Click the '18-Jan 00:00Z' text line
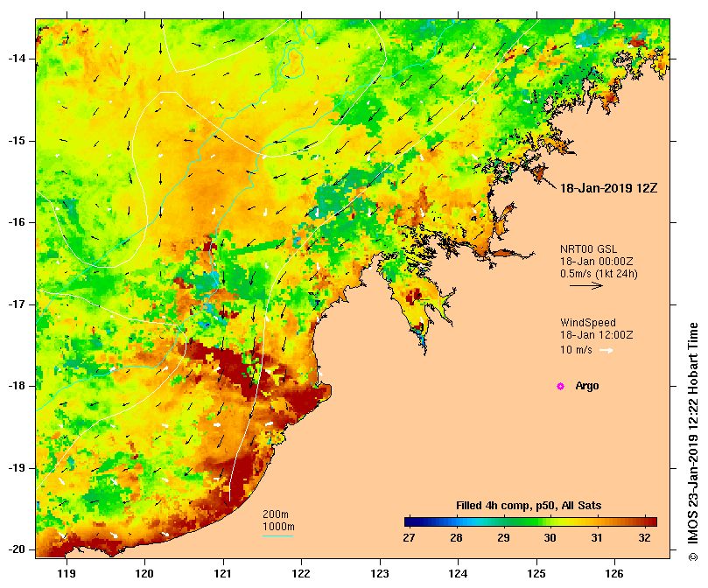Image resolution: width=708 pixels, height=588 pixels. (597, 262)
